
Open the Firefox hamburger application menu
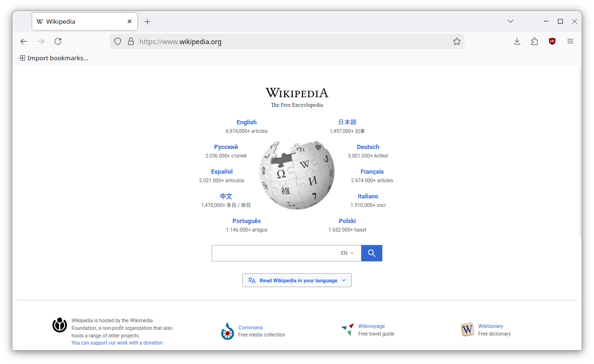tap(570, 41)
